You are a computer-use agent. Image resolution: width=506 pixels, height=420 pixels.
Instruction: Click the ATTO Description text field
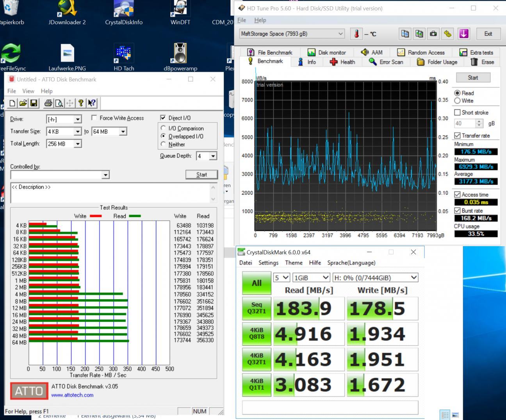click(114, 193)
